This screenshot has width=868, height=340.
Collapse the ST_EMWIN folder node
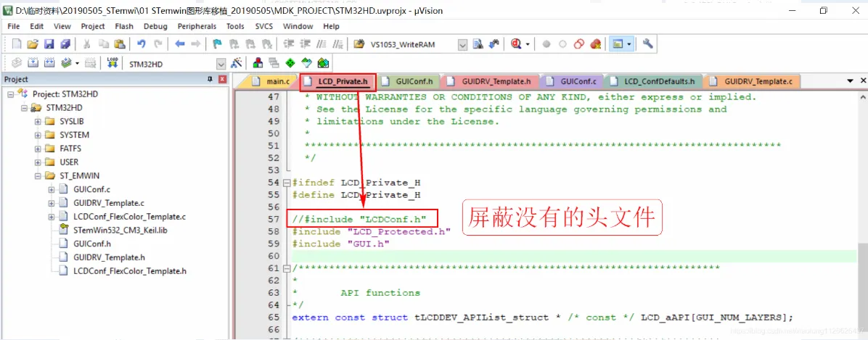pos(38,176)
